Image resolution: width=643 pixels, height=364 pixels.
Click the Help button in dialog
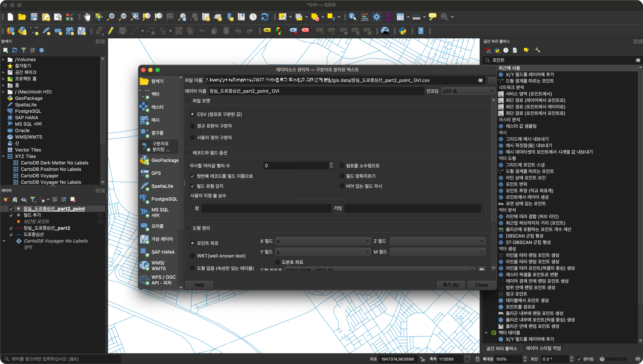[x=199, y=285]
